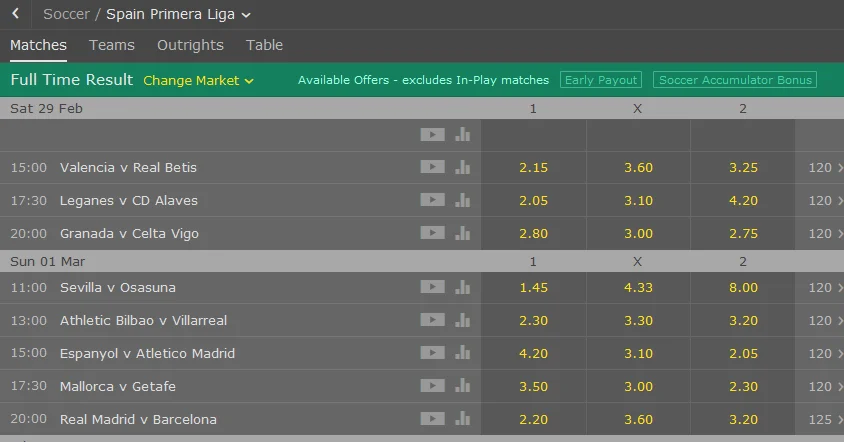Open the Table tab
844x442 pixels.
click(264, 45)
